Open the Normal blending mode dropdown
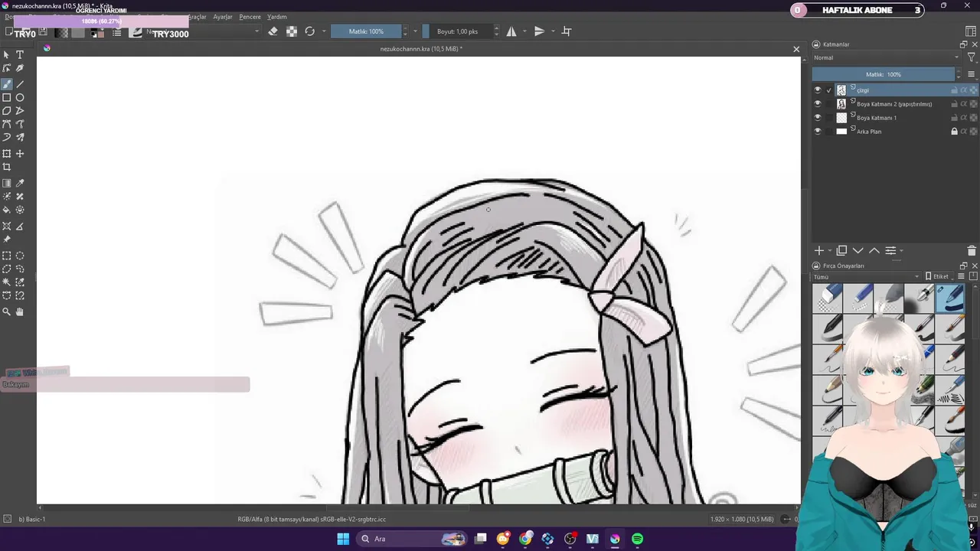Screen dimensions: 980x551 point(886,57)
